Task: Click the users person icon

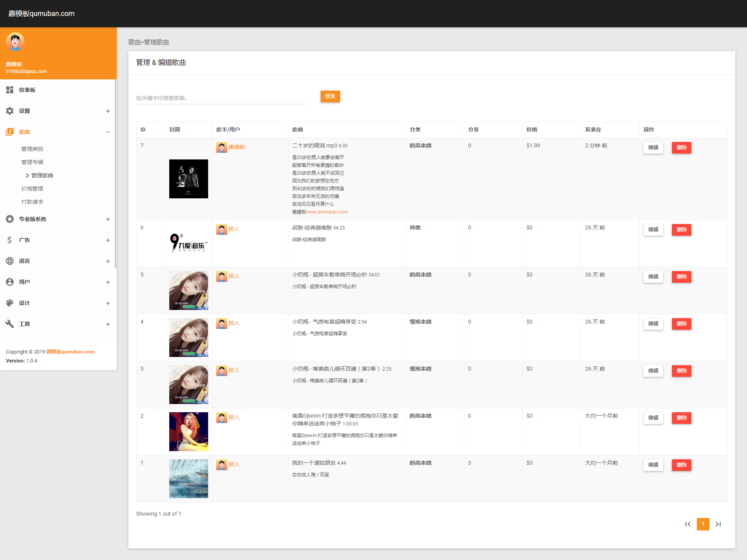Action: (10, 282)
